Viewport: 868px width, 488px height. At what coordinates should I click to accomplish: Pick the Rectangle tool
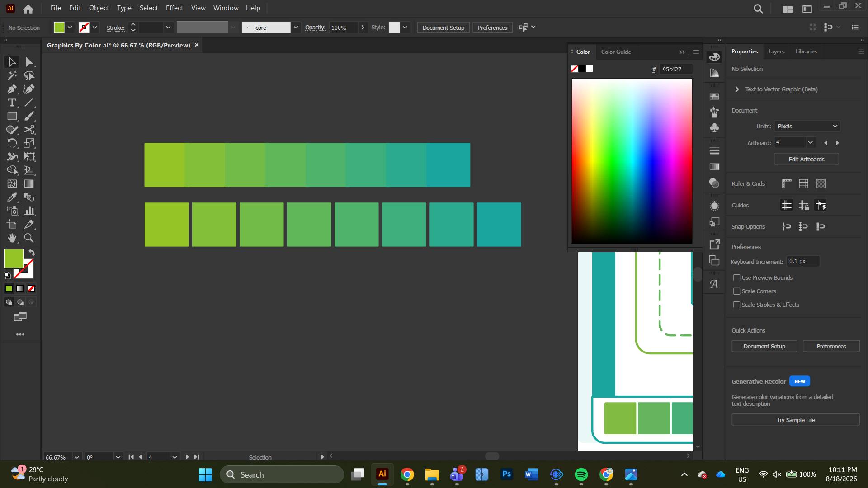12,116
